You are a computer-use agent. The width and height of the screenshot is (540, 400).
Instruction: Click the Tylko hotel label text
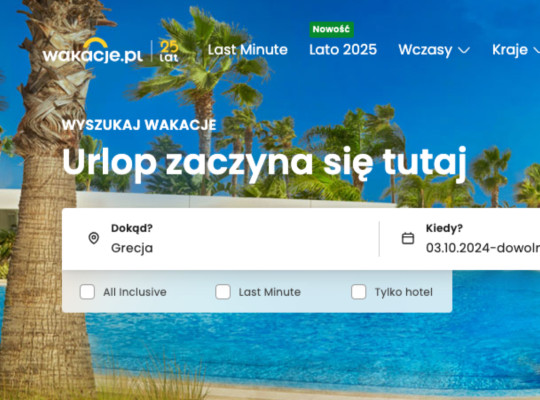point(404,292)
